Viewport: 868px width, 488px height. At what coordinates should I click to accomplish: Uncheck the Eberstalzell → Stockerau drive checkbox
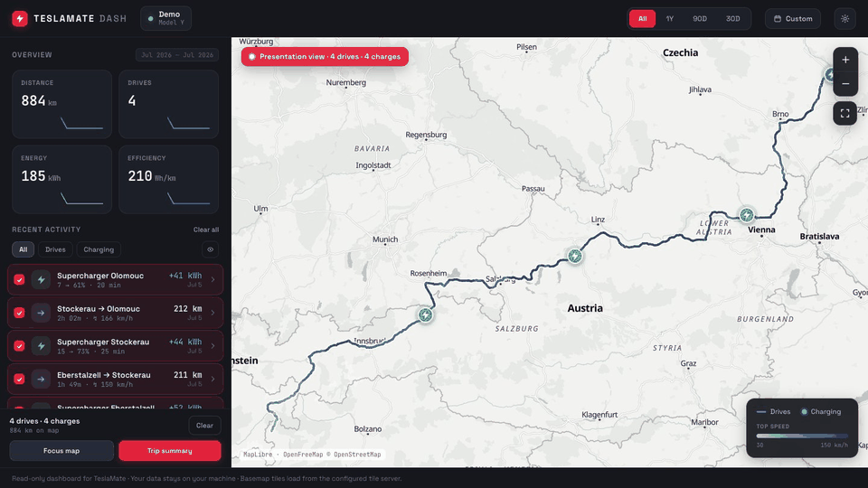point(19,379)
